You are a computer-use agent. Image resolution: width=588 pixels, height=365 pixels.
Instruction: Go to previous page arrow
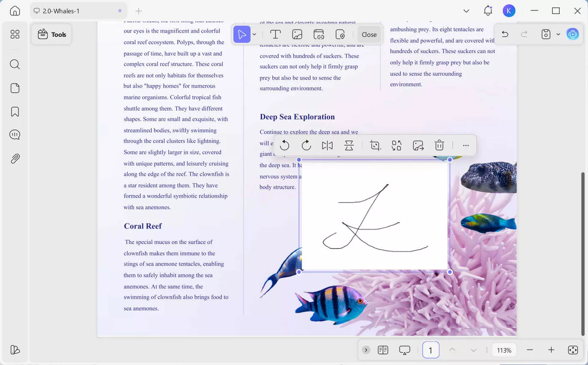point(452,350)
